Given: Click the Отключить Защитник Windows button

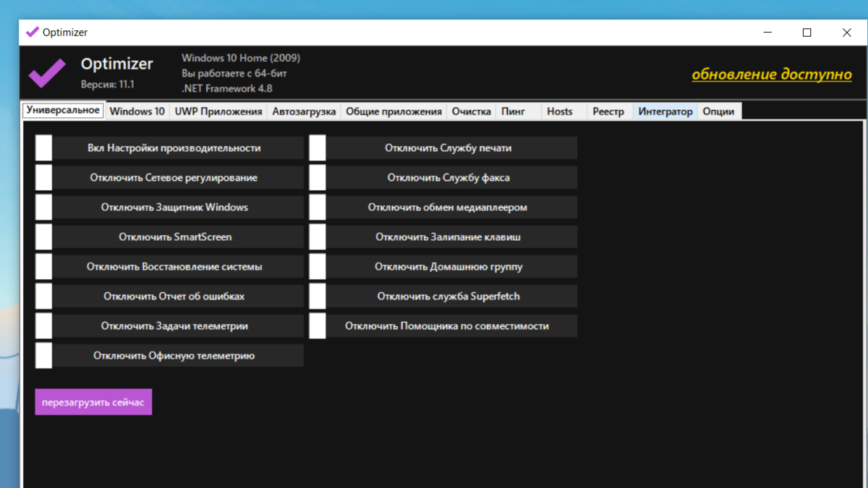Looking at the screenshot, I should point(178,207).
